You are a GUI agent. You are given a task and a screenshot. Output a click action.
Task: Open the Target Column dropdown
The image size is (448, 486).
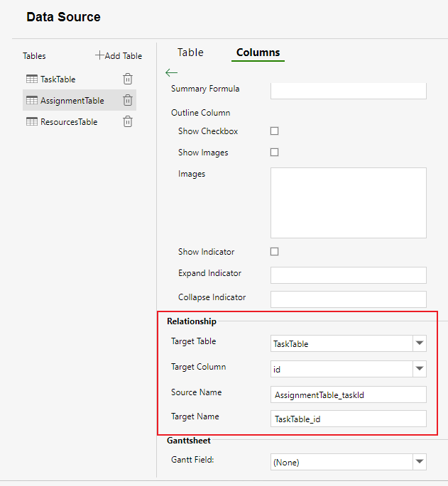click(x=420, y=369)
